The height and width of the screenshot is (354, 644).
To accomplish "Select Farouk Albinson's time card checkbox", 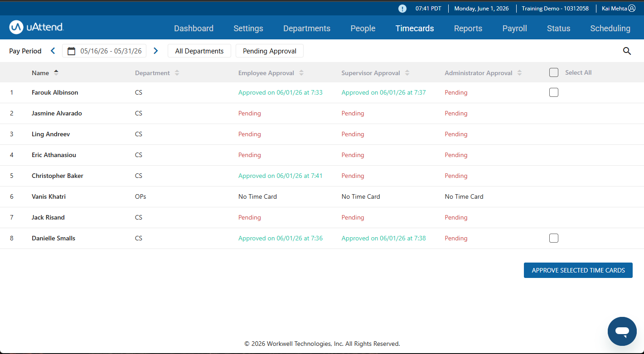I will click(x=553, y=92).
